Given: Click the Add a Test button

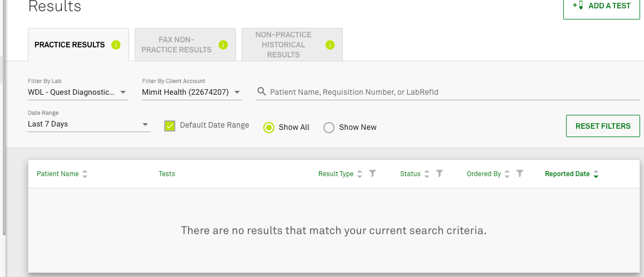Looking at the screenshot, I should click(602, 6).
